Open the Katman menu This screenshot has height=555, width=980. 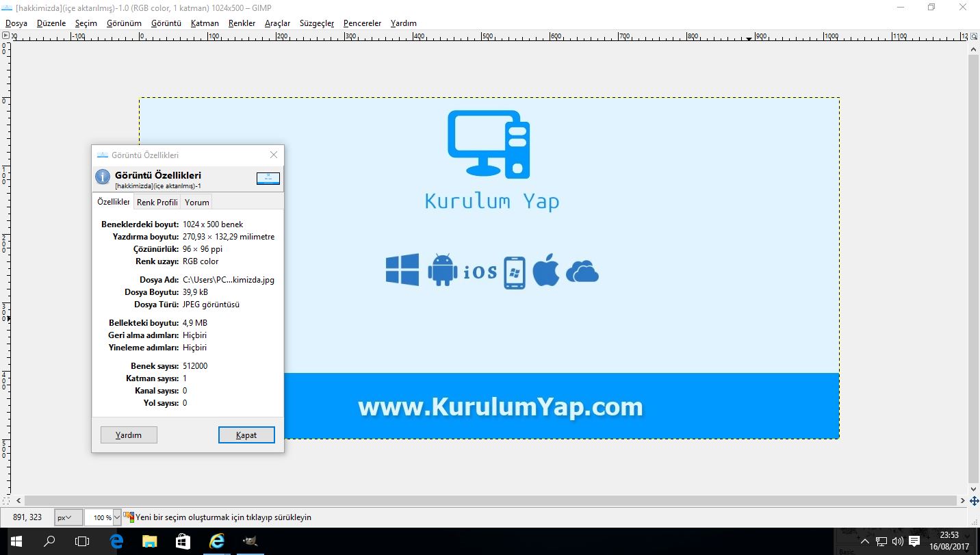click(x=205, y=23)
